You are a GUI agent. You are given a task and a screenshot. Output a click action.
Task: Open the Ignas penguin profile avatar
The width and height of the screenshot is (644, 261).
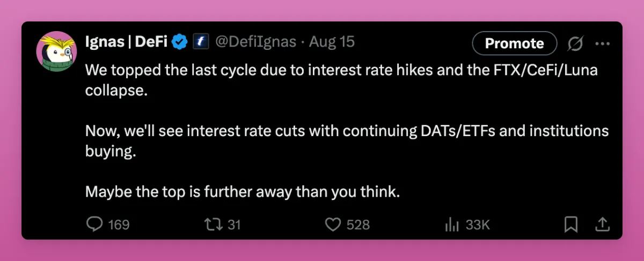[56, 51]
